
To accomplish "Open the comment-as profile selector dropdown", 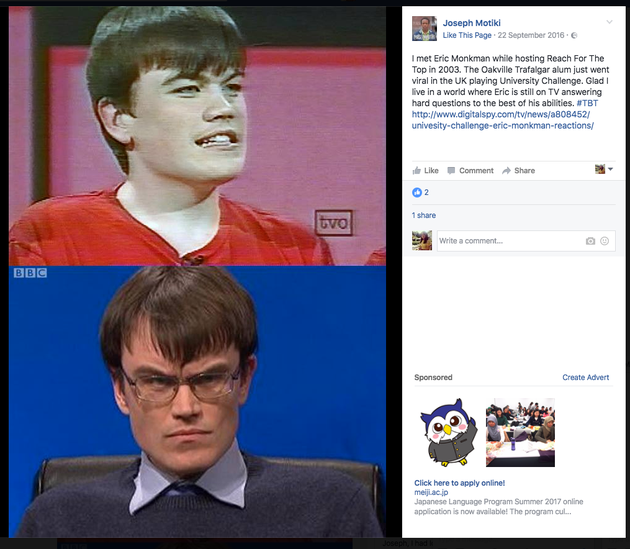I will pos(604,169).
